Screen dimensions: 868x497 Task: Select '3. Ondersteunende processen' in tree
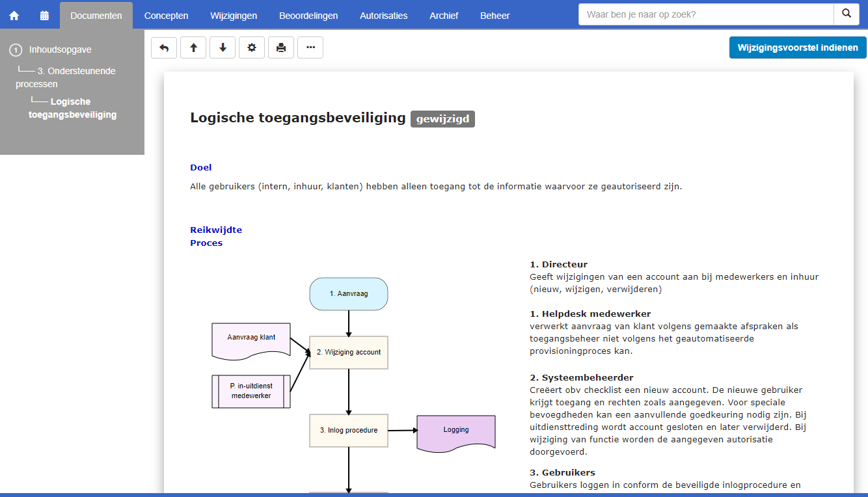click(x=65, y=77)
